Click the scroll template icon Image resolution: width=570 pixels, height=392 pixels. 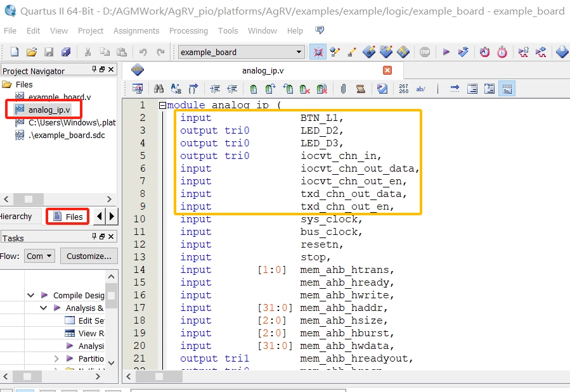tap(361, 89)
